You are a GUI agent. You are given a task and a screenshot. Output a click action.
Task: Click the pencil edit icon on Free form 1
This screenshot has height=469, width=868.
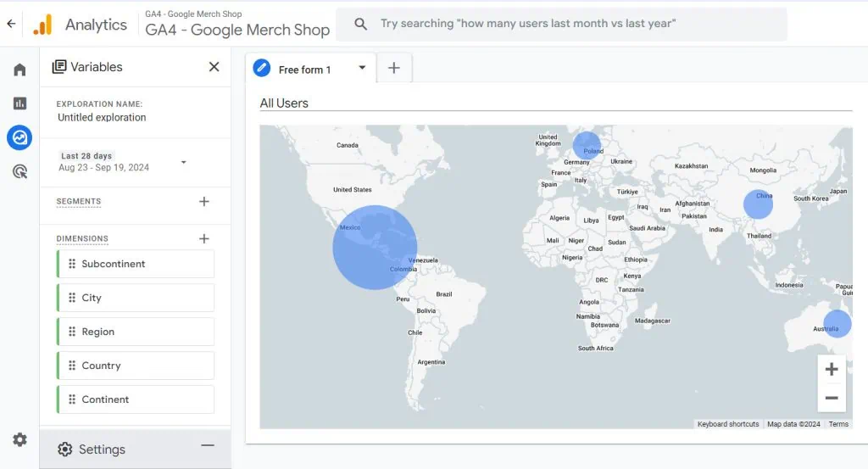tap(262, 69)
